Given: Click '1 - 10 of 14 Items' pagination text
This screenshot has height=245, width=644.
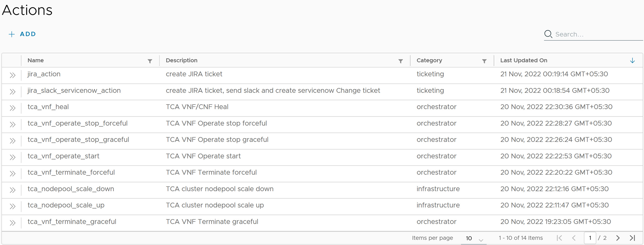Looking at the screenshot, I should pyautogui.click(x=521, y=238).
